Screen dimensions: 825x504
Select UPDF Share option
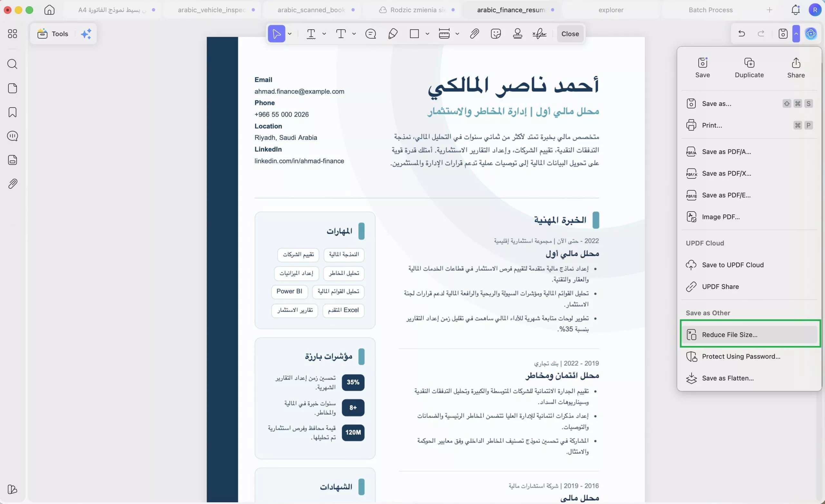749,287
